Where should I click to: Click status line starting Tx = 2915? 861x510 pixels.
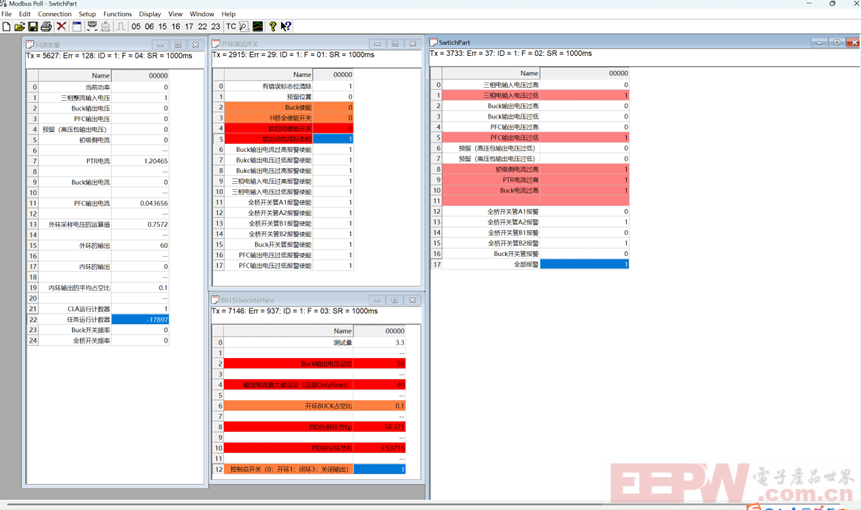pyautogui.click(x=293, y=55)
